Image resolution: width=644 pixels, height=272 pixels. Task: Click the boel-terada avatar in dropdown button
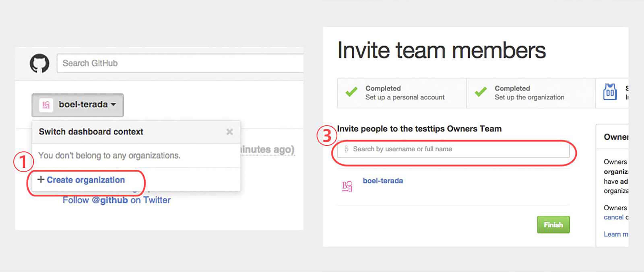[x=46, y=105]
